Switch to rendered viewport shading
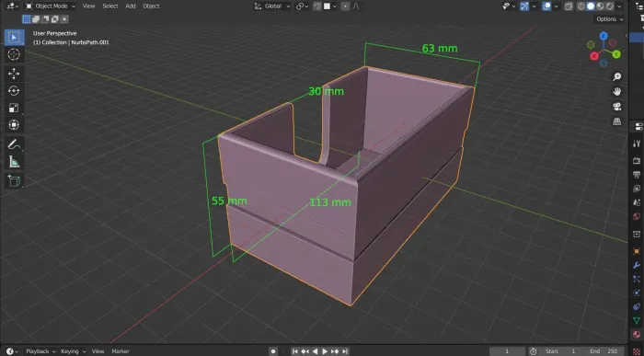The height and width of the screenshot is (356, 644). pyautogui.click(x=609, y=6)
